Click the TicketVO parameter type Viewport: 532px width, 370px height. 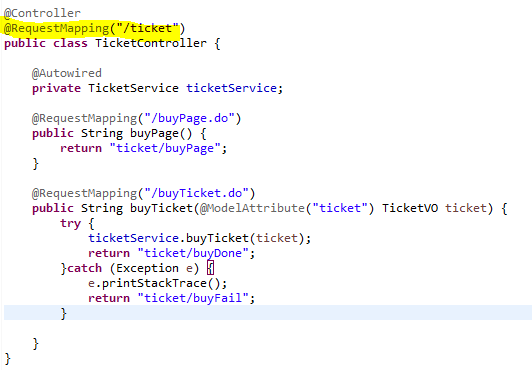click(x=410, y=208)
